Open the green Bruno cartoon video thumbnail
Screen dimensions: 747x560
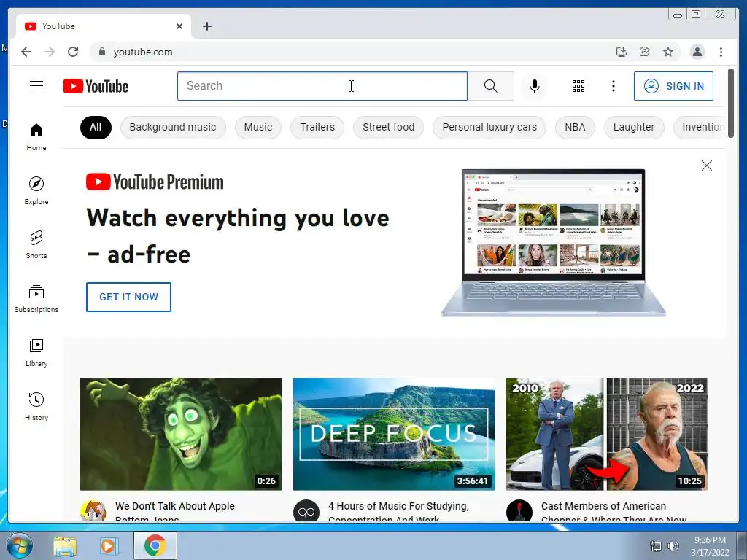181,434
